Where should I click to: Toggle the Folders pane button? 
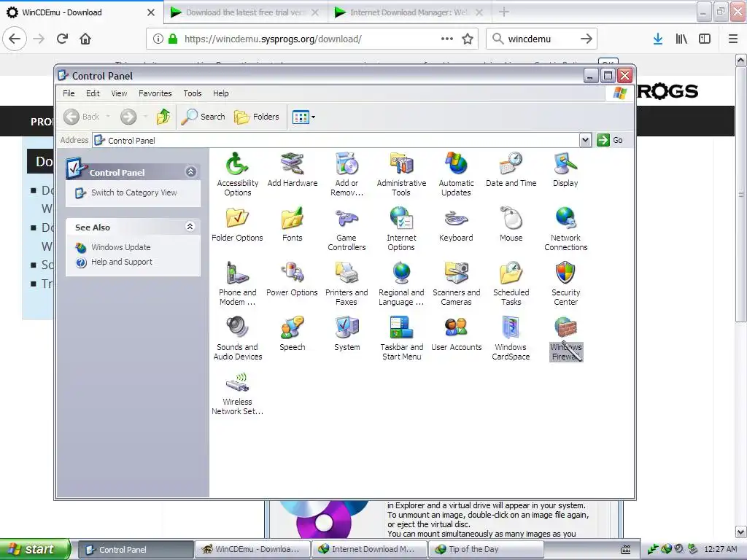[x=256, y=117]
